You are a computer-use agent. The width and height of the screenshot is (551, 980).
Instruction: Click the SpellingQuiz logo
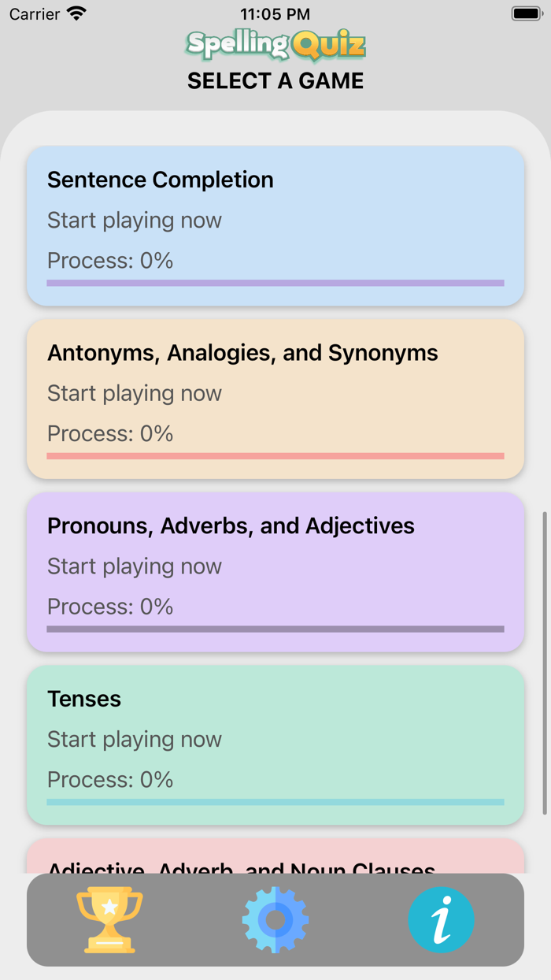point(275,45)
